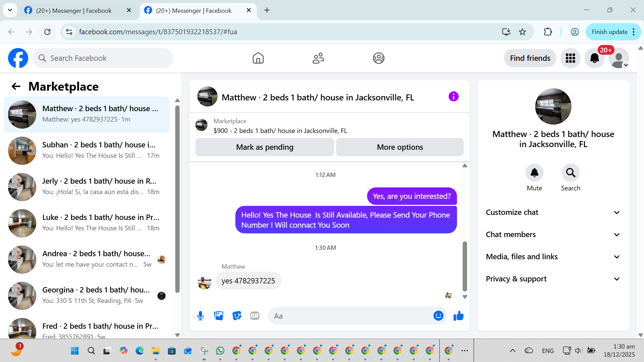The width and height of the screenshot is (644, 362).
Task: Show hidden system tray icons chevron
Action: pos(512,351)
